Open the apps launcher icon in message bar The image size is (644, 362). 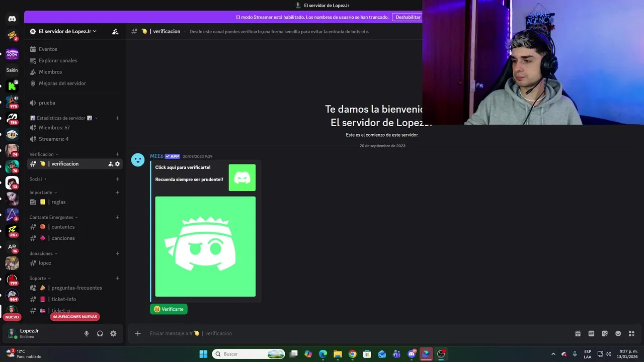point(631,333)
